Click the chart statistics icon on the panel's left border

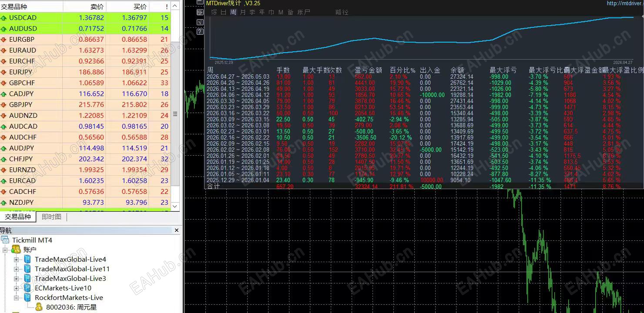coord(200,12)
